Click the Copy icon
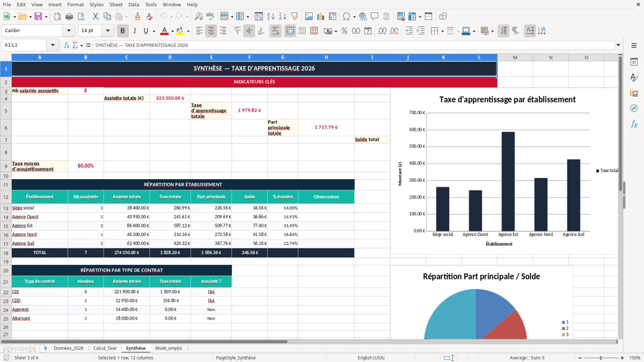 pos(107,17)
